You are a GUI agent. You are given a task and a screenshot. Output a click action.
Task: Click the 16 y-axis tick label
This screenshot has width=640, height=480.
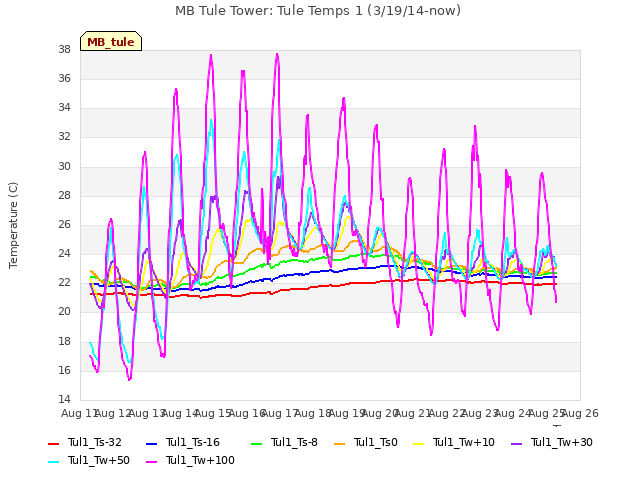(64, 370)
